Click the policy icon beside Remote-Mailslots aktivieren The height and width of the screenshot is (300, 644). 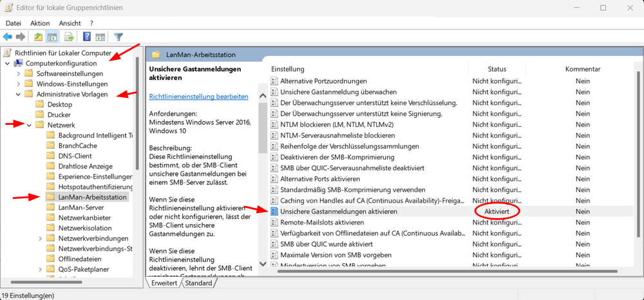pos(274,223)
